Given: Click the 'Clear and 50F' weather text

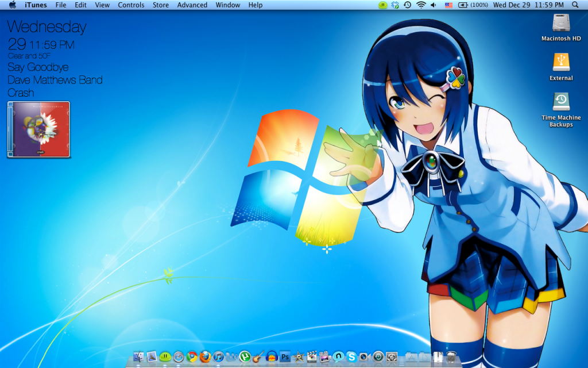Looking at the screenshot, I should coord(29,56).
